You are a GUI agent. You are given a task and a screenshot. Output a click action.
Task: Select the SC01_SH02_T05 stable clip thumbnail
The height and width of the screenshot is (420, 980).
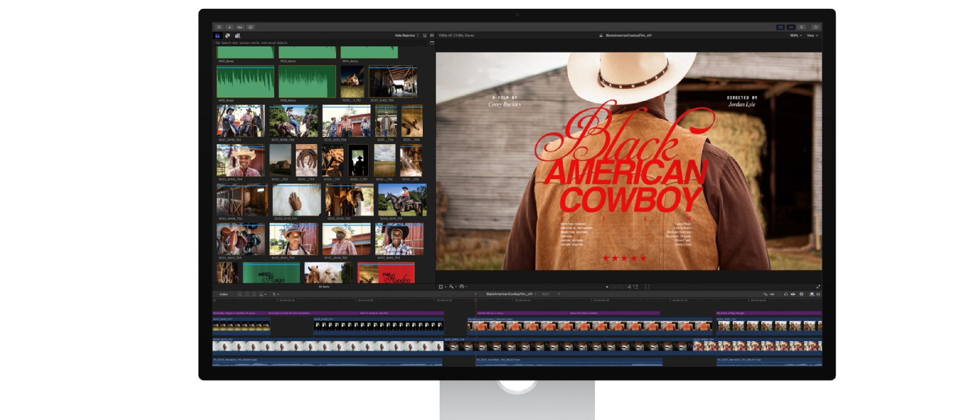393,82
